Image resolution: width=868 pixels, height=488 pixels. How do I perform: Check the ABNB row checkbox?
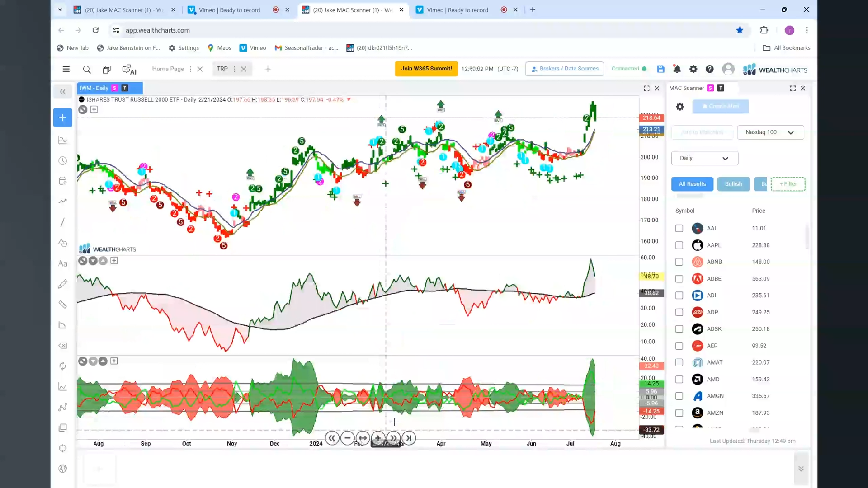click(x=679, y=262)
